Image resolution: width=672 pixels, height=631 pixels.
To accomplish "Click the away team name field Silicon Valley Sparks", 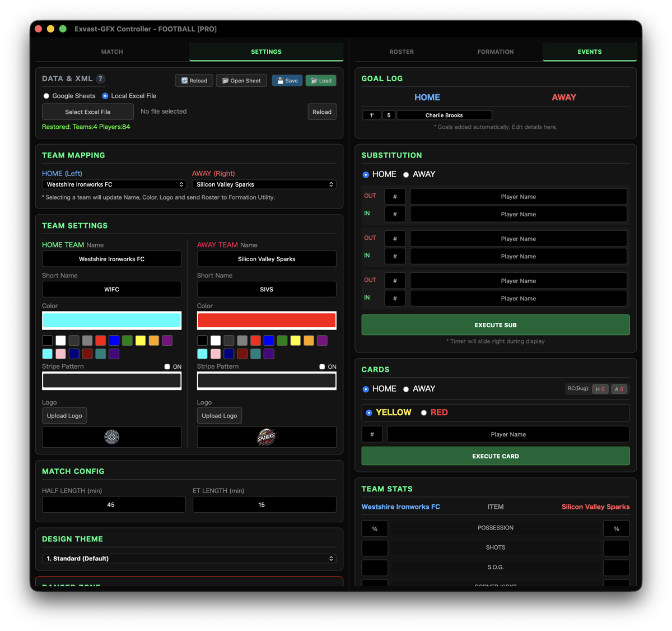I will click(267, 259).
